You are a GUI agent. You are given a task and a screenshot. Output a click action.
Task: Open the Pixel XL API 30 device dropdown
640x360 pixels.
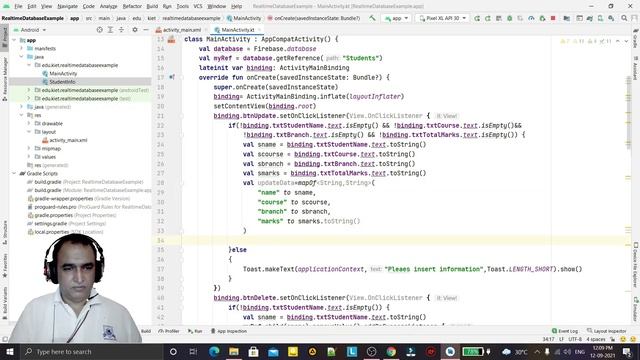coord(442,18)
